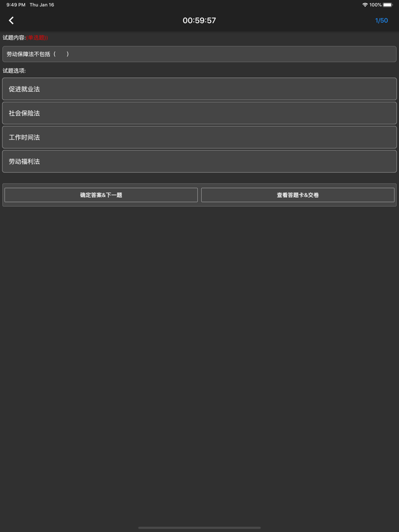This screenshot has height=532, width=399.
Task: Select 劳动福利法 as the answer
Action: coord(199,161)
